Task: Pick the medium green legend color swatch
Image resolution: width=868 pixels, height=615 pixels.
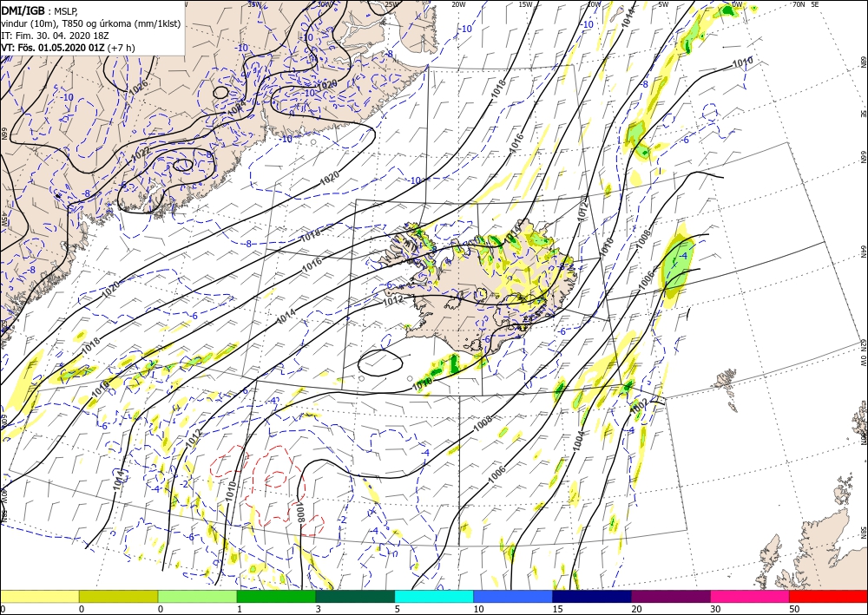Action: [x=276, y=596]
